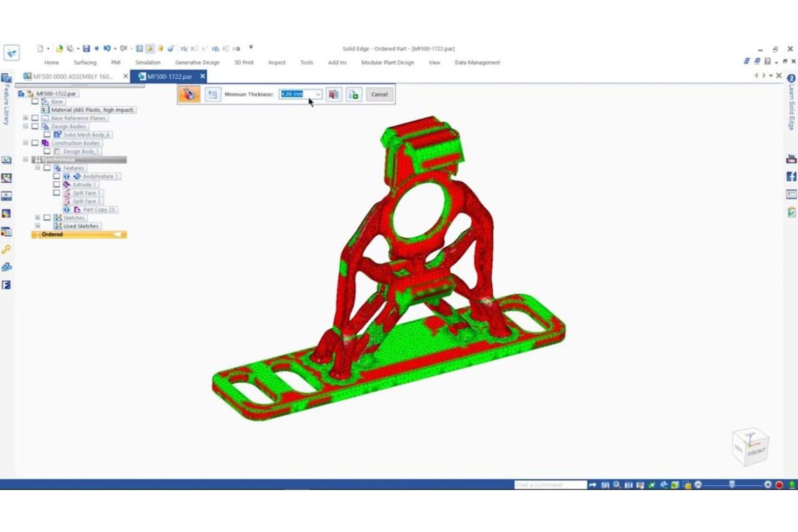Click the zoom area magnifier in status bar
This screenshot has height=532, width=798.
616,485
